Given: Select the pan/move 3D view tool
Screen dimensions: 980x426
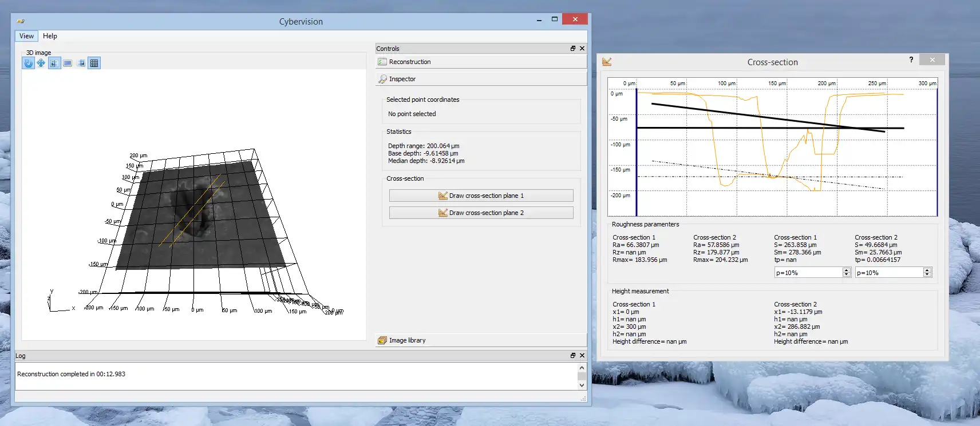Looking at the screenshot, I should coord(41,63).
